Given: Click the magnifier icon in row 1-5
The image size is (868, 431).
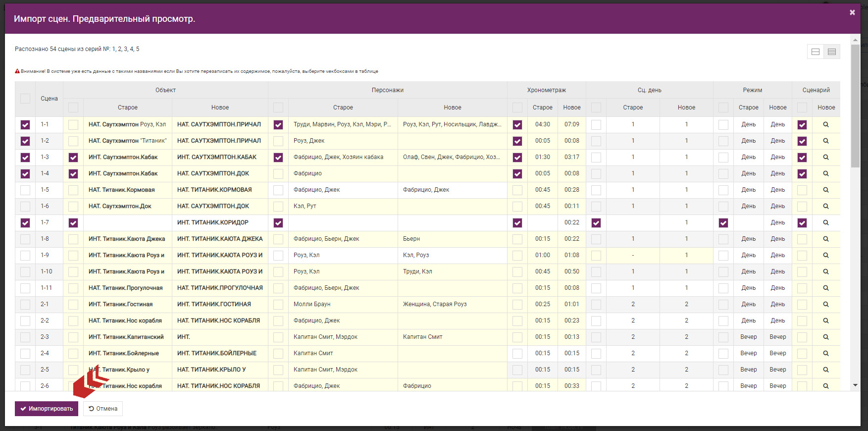Looking at the screenshot, I should tap(826, 190).
